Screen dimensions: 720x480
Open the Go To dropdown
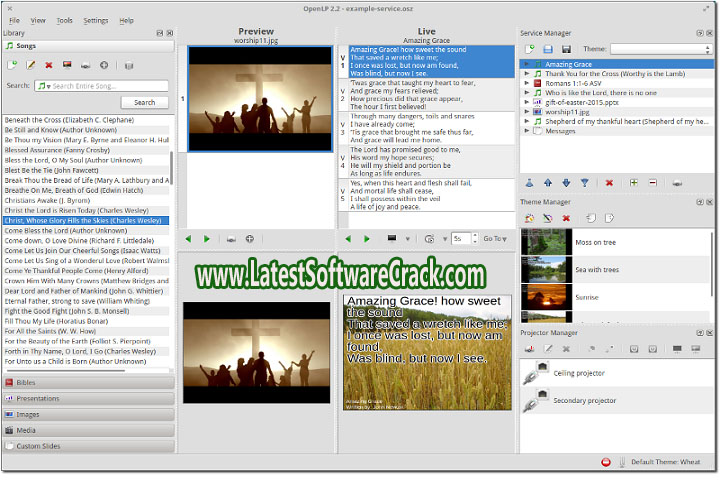point(495,239)
